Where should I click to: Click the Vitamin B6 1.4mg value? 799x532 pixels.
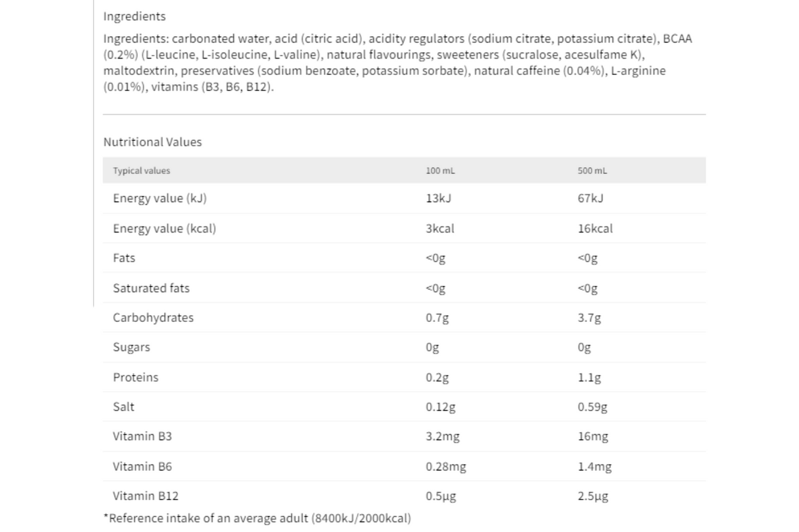point(594,466)
